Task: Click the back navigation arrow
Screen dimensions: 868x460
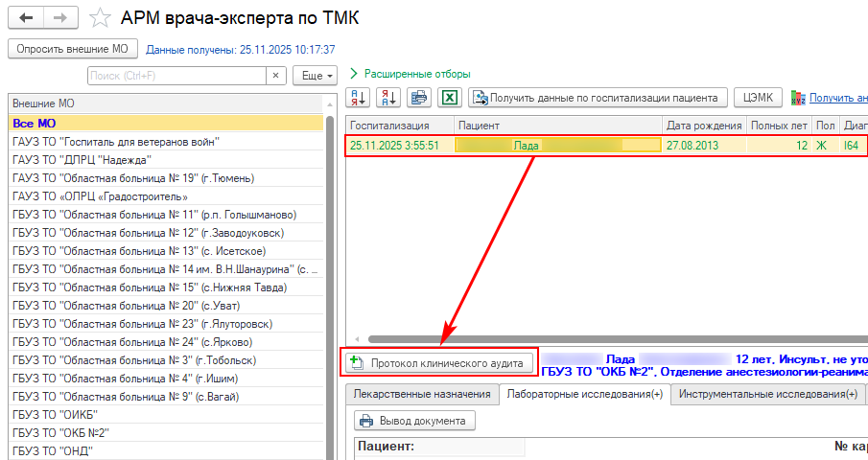Action: click(x=26, y=17)
